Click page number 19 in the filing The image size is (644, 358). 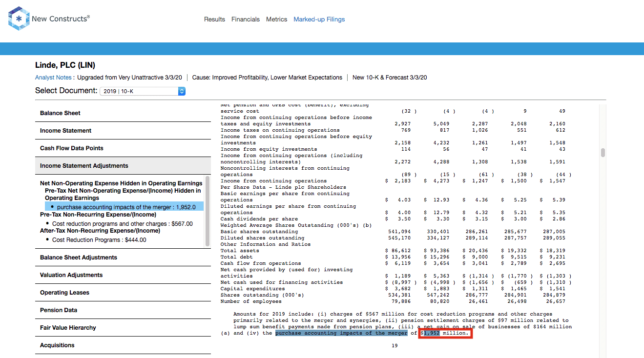(395, 346)
